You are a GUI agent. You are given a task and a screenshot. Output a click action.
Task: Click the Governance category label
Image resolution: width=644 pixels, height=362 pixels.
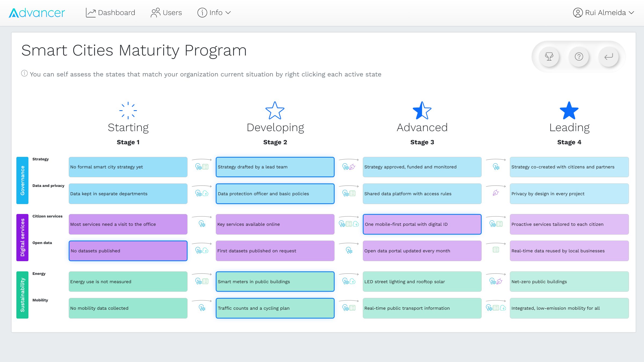22,180
